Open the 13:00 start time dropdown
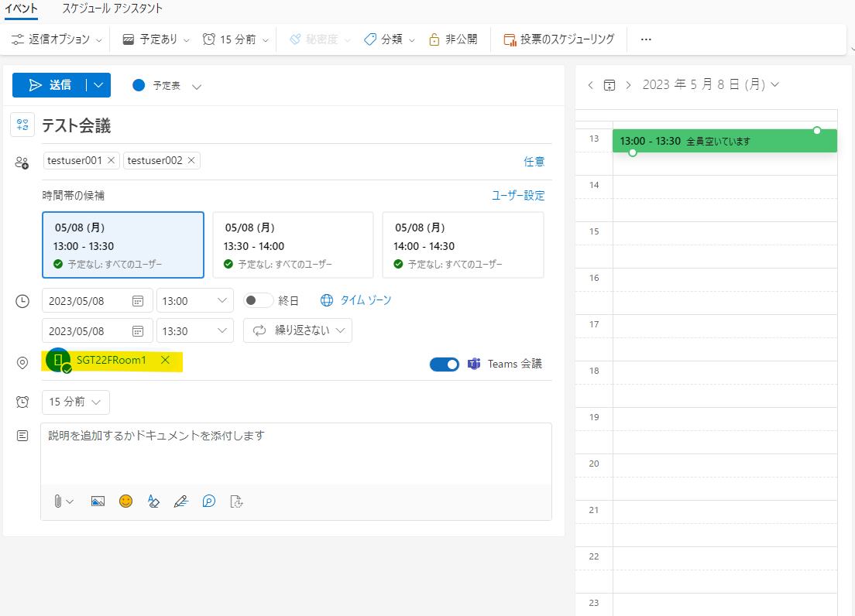This screenshot has height=616, width=855. [x=194, y=300]
